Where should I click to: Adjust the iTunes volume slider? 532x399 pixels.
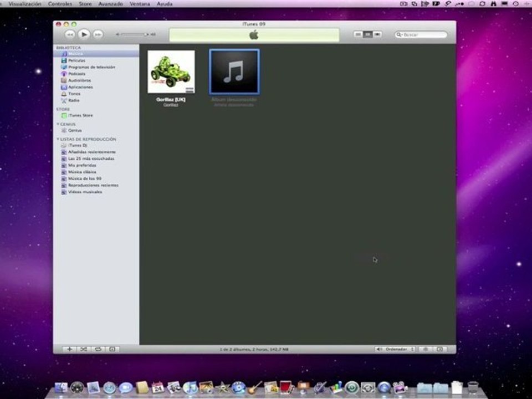point(135,34)
